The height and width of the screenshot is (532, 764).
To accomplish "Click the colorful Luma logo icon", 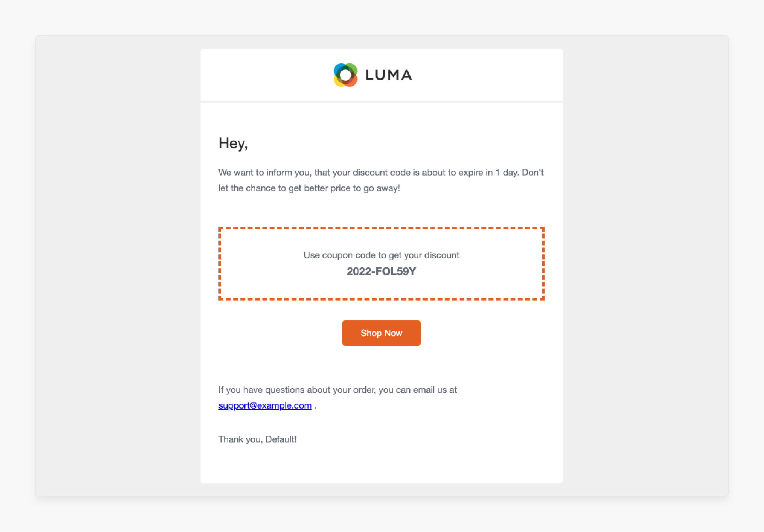I will click(x=345, y=75).
